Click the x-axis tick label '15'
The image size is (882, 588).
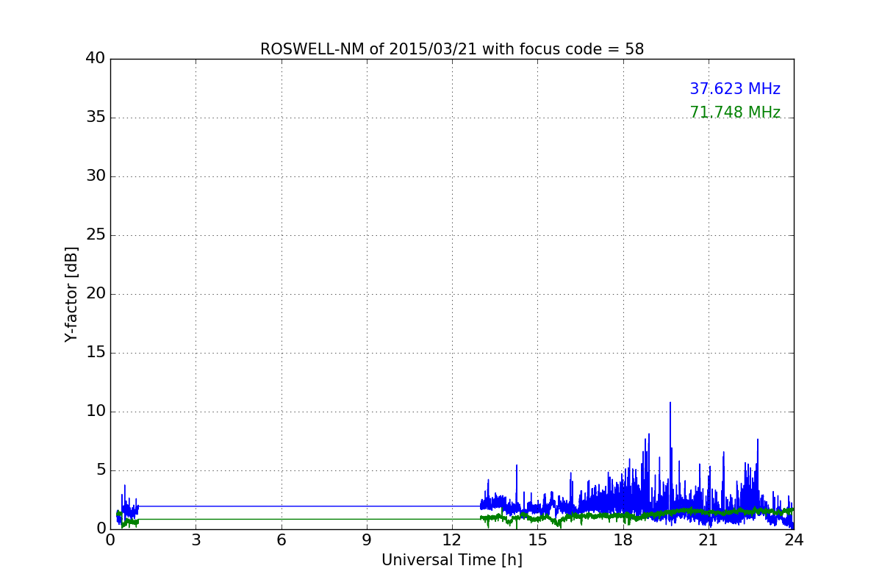(x=537, y=540)
